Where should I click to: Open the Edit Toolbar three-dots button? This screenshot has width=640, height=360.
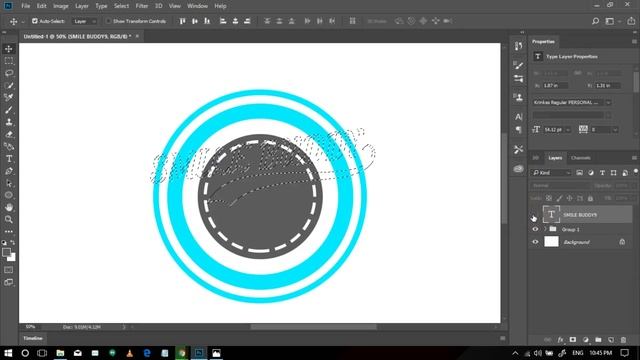tap(9, 231)
